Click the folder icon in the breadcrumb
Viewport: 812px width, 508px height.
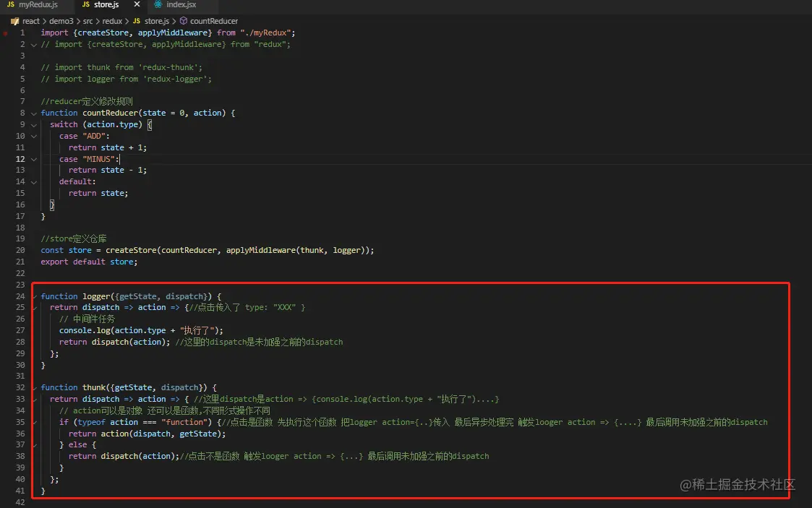coord(15,21)
